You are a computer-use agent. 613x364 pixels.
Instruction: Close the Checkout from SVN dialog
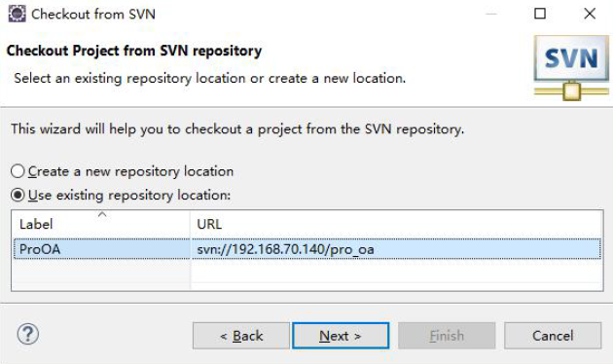pos(590,14)
